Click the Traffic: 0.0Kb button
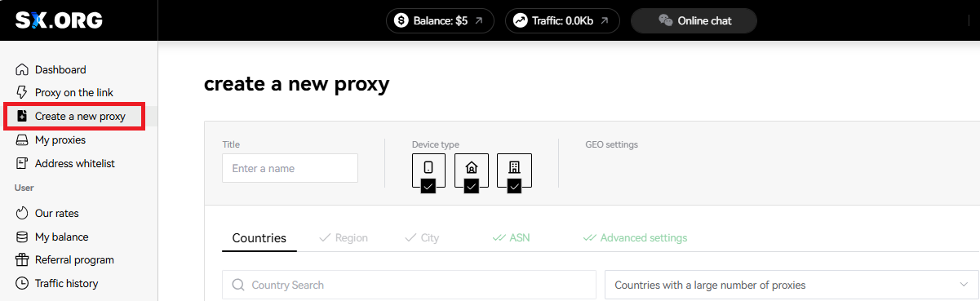The image size is (980, 301). click(x=562, y=21)
